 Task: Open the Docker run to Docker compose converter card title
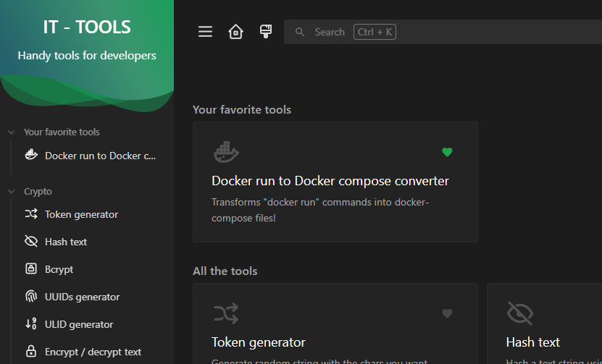pos(330,181)
